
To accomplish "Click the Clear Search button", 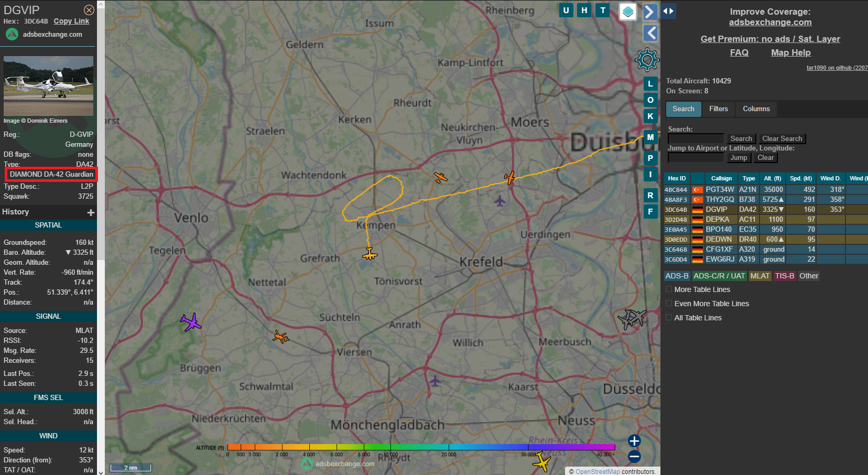I will tap(782, 139).
